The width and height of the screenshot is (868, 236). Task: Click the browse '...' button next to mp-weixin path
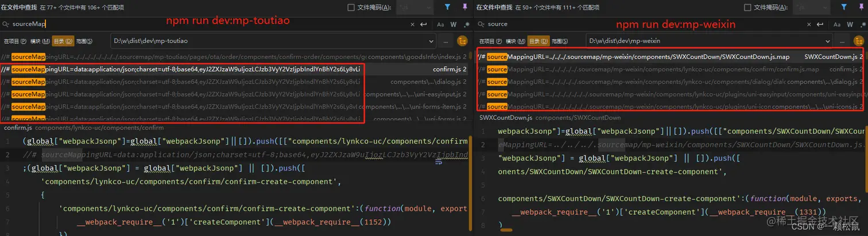pyautogui.click(x=843, y=41)
